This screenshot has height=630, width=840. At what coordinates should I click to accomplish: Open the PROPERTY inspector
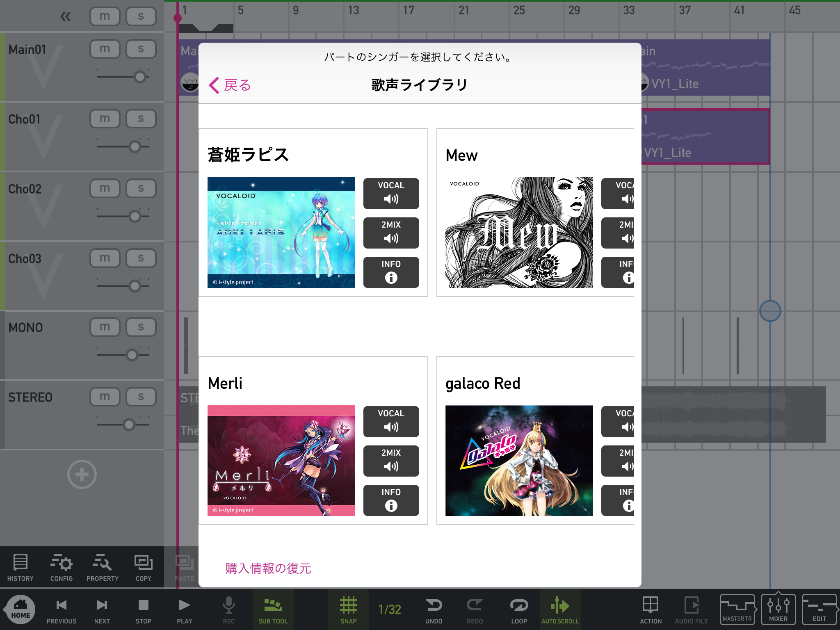[x=103, y=568]
